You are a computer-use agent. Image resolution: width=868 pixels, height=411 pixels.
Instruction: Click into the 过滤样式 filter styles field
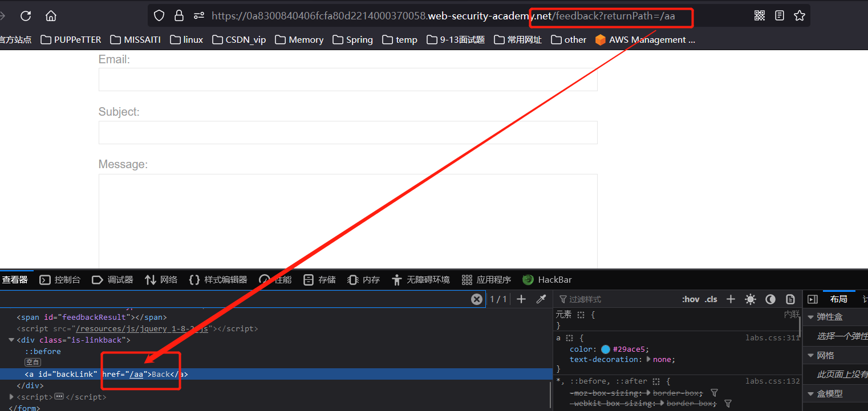(616, 299)
